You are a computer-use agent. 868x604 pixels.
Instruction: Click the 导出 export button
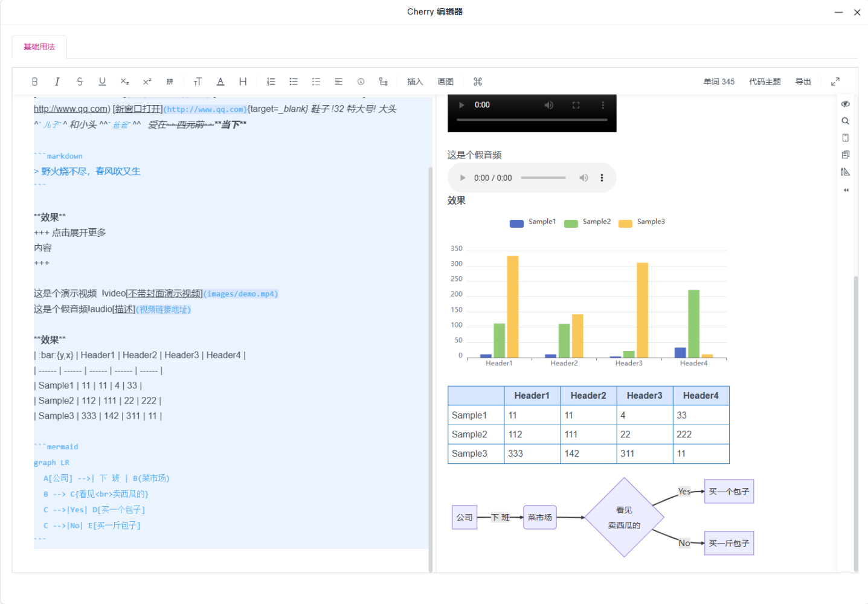(803, 82)
